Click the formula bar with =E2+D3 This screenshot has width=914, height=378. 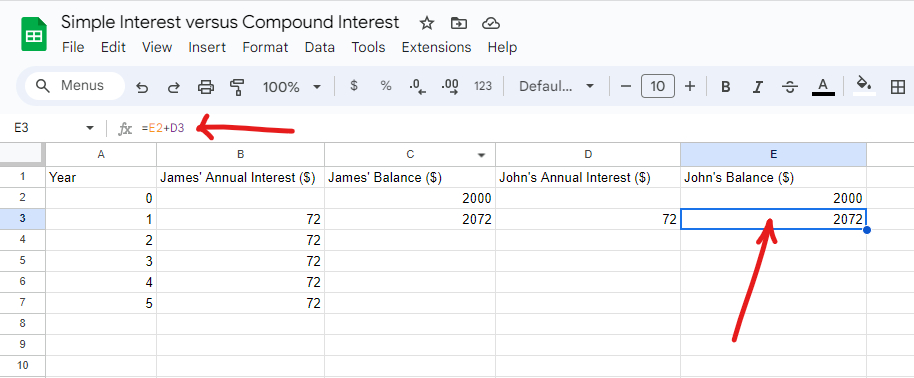coord(525,128)
